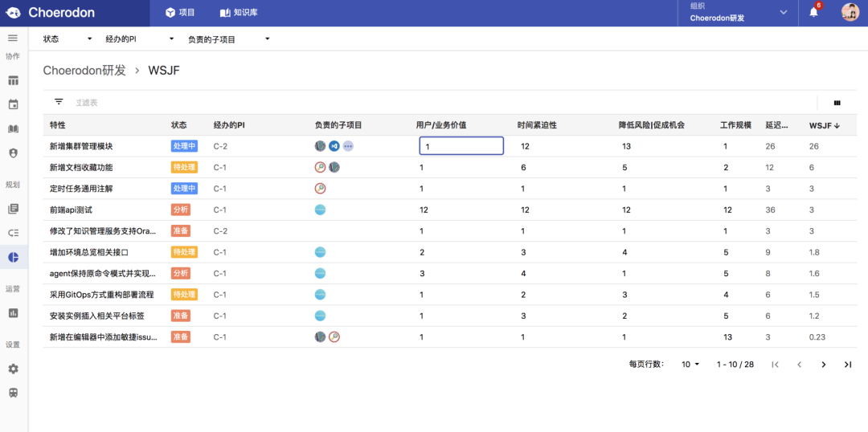Click the shield icon in left sidebar
This screenshot has width=868, height=432.
pyautogui.click(x=13, y=153)
